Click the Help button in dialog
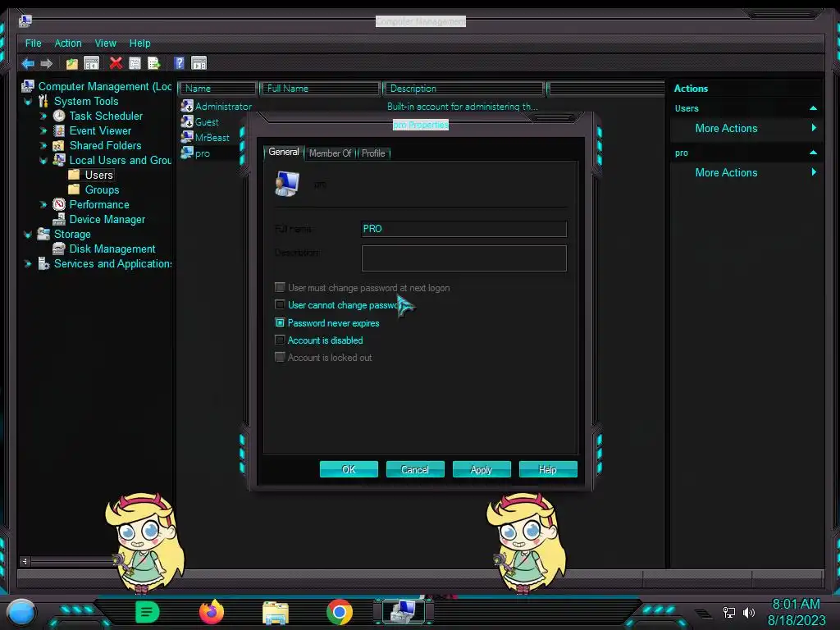The width and height of the screenshot is (840, 630). pyautogui.click(x=548, y=469)
